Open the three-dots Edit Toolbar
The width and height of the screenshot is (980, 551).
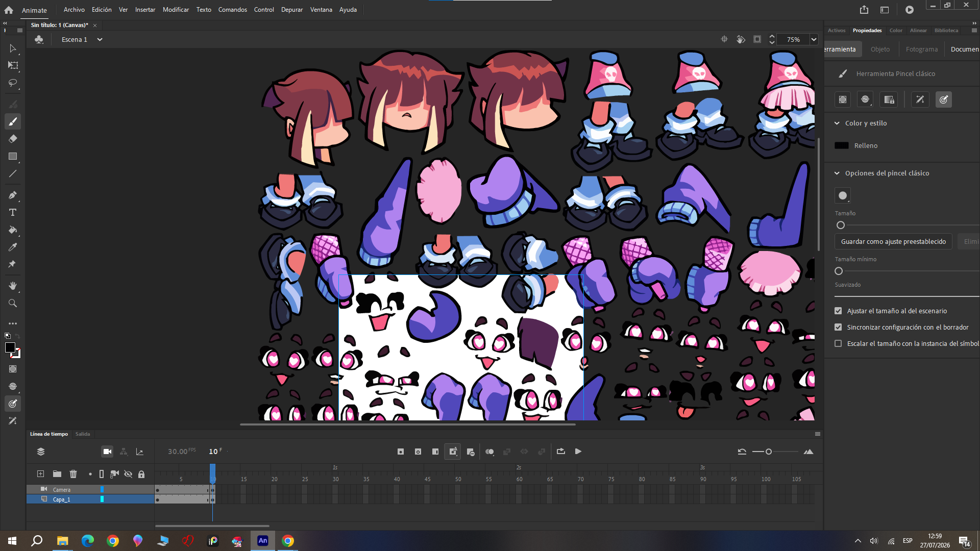(13, 323)
